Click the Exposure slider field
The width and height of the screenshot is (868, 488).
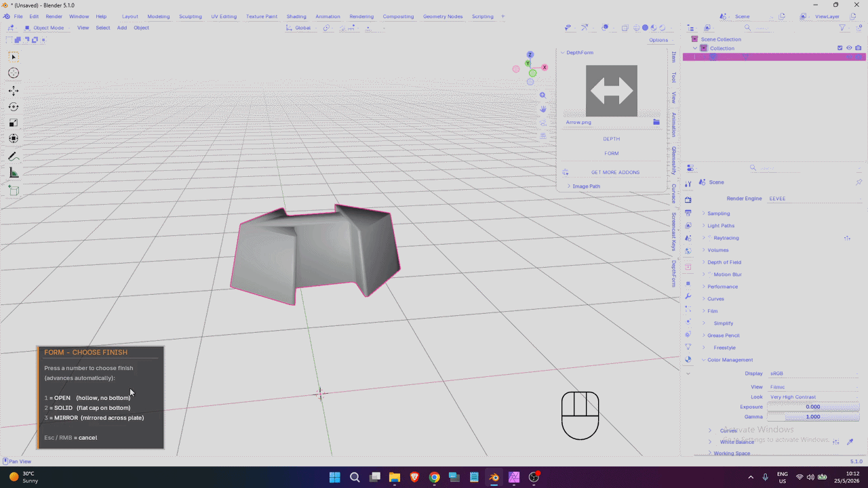[x=813, y=407]
